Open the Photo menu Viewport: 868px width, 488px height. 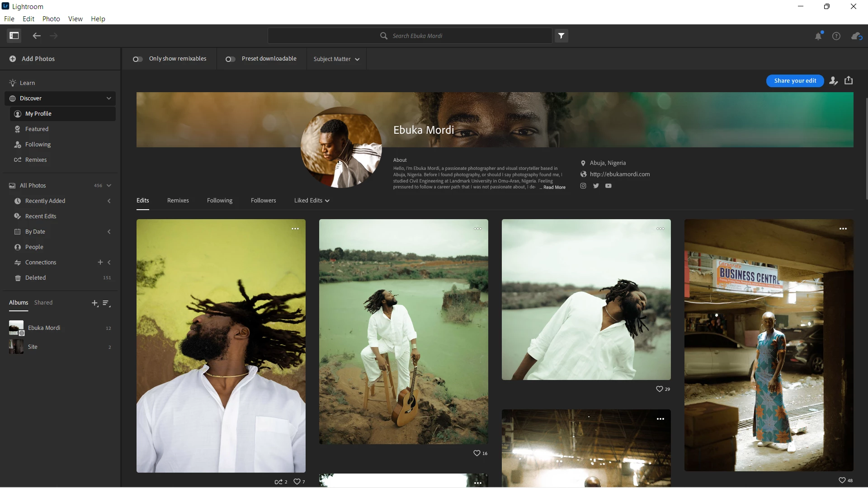(x=51, y=19)
